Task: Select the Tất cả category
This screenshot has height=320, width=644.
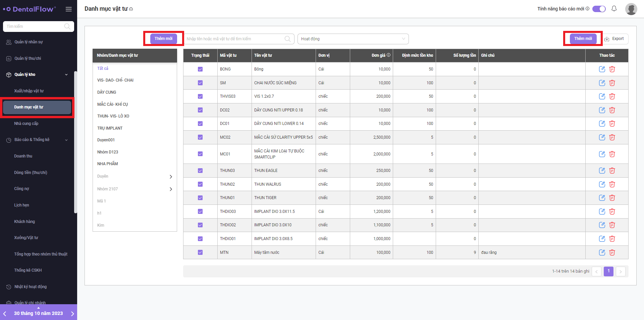Action: pos(103,68)
